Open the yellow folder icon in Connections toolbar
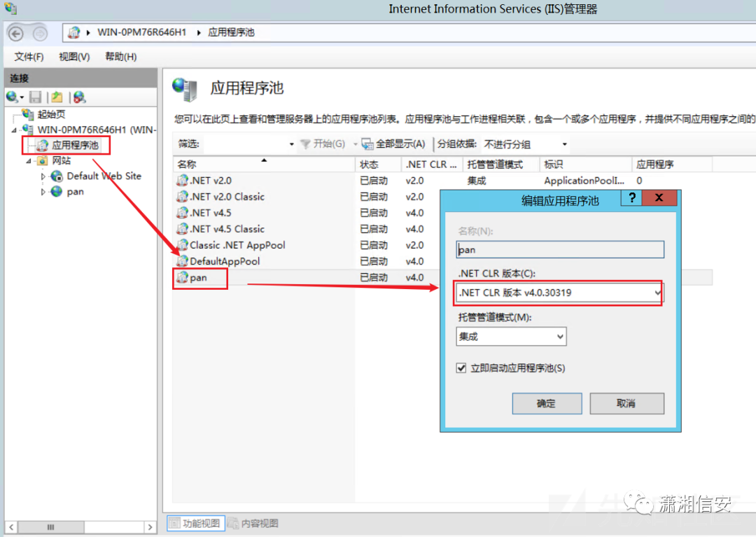Image resolution: width=756 pixels, height=537 pixels. tap(57, 97)
